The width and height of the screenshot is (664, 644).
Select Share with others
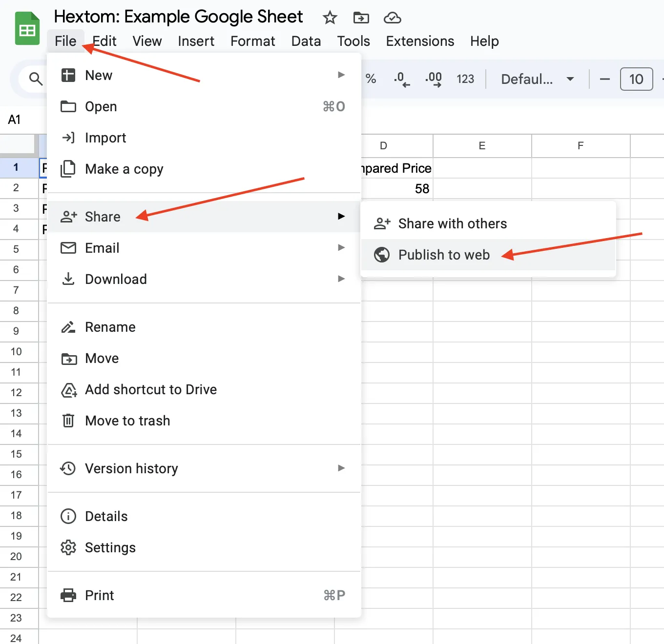(488, 223)
